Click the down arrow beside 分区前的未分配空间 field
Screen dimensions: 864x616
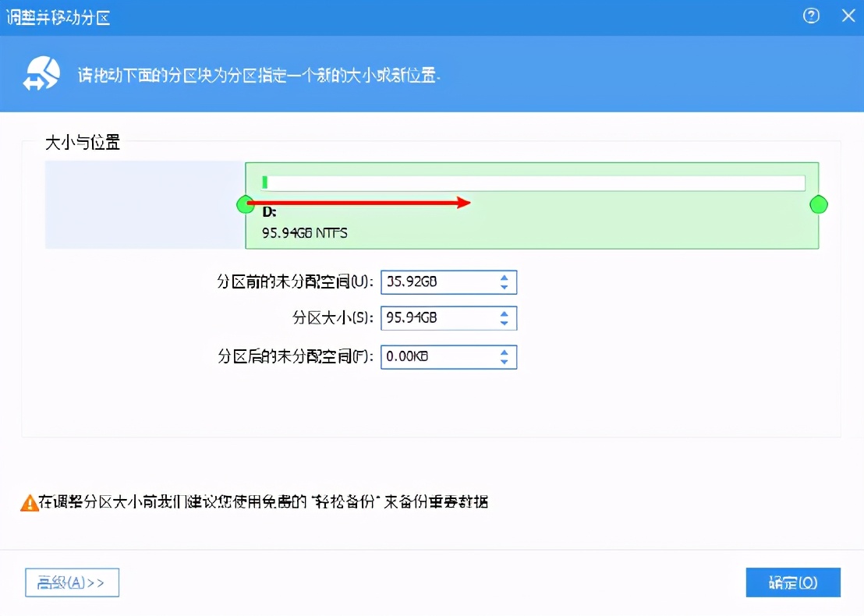[505, 287]
